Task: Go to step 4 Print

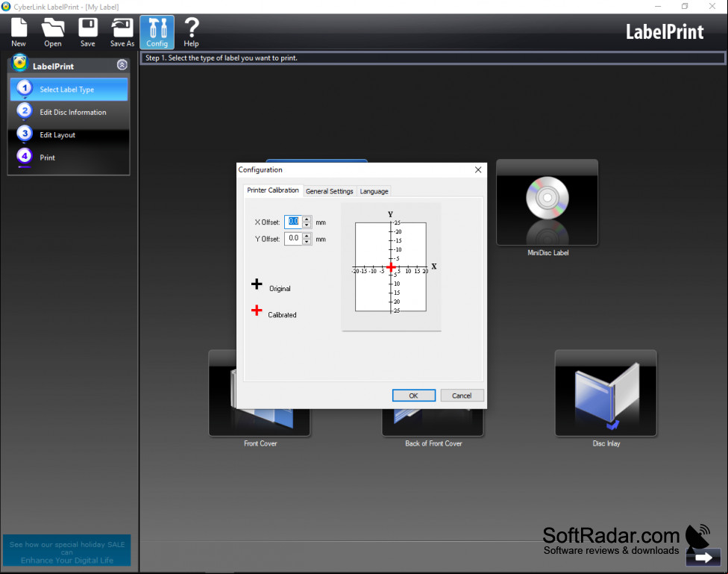Action: point(69,157)
